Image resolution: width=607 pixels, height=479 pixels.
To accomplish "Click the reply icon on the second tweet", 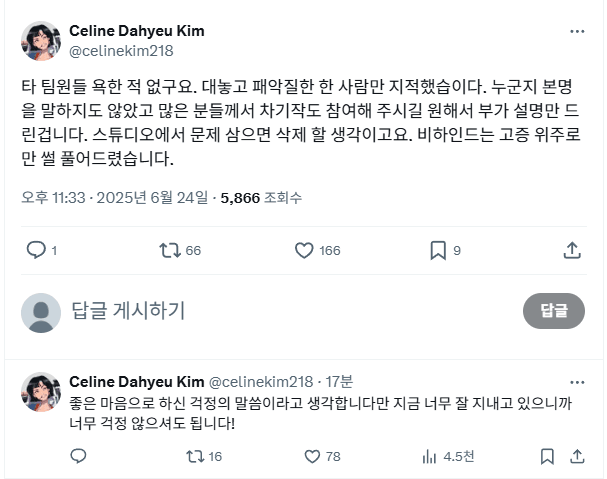I will 79,457.
